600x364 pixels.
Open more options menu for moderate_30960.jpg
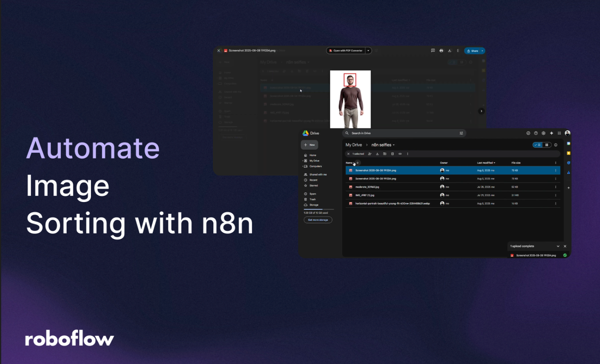point(556,186)
